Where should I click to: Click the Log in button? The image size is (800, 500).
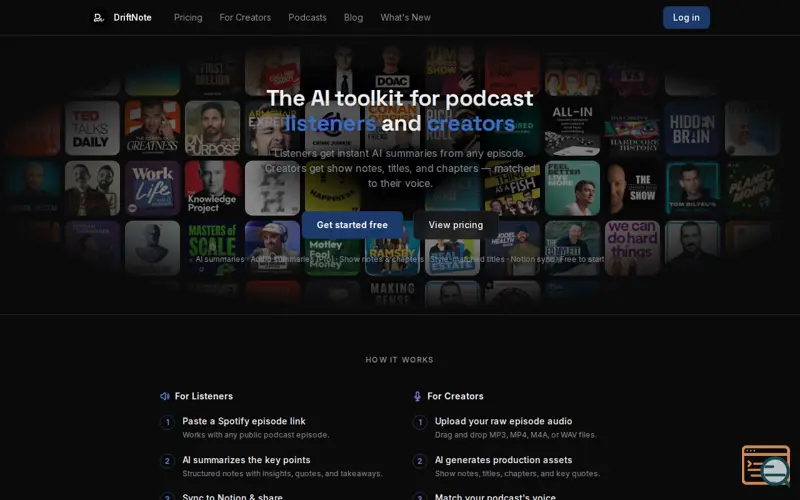(x=686, y=18)
